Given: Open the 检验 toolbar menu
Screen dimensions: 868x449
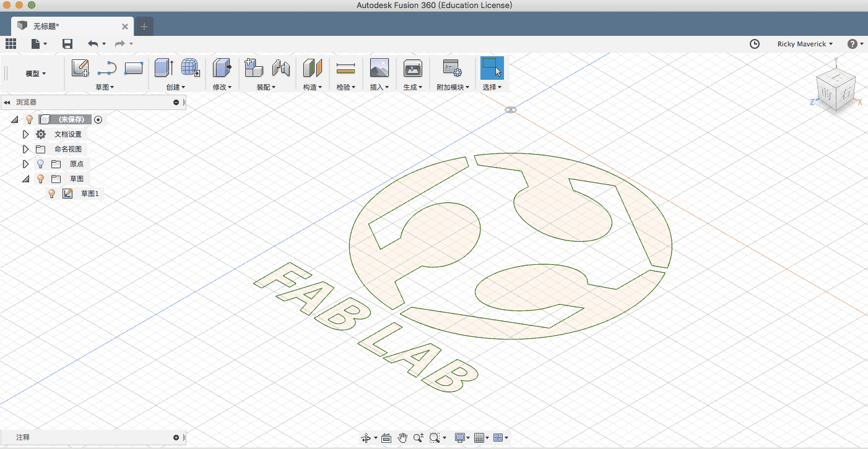Looking at the screenshot, I should tap(345, 87).
